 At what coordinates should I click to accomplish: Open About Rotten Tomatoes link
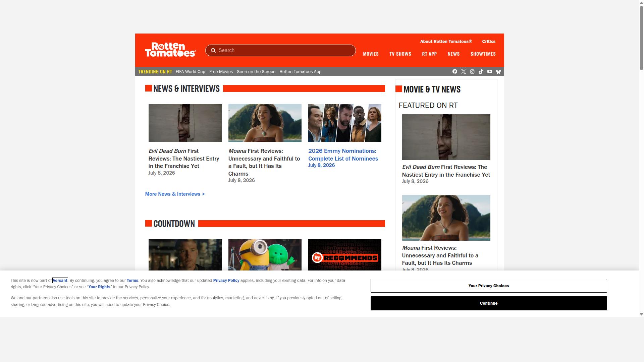[x=446, y=42]
